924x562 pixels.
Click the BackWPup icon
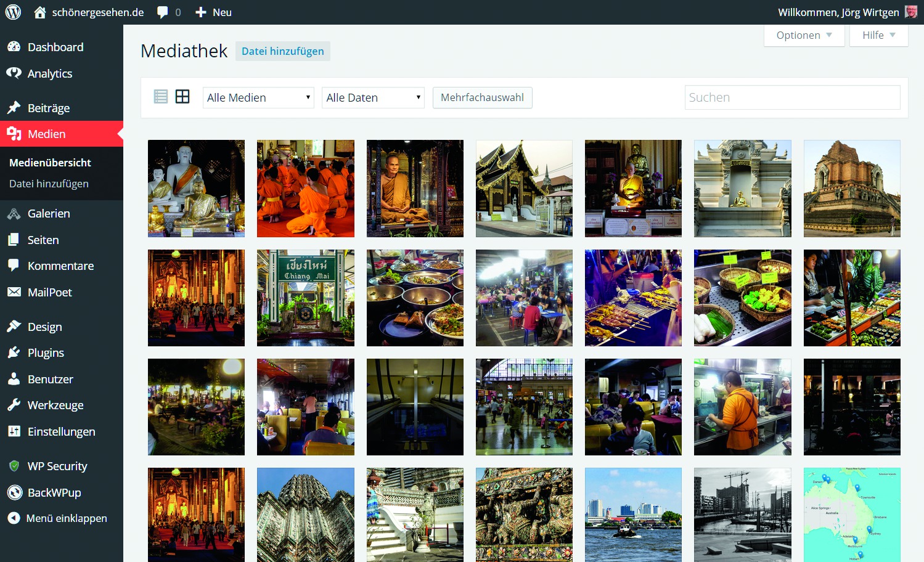click(x=14, y=492)
